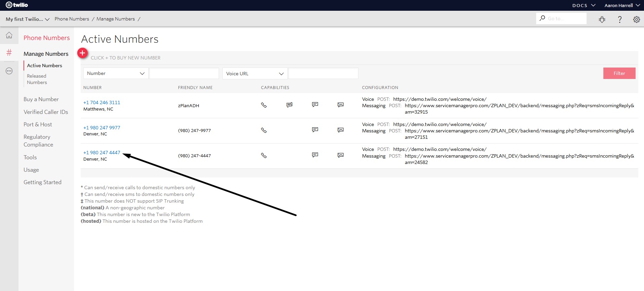Open phone number +1 704 246 3111
The image size is (644, 291).
[101, 102]
